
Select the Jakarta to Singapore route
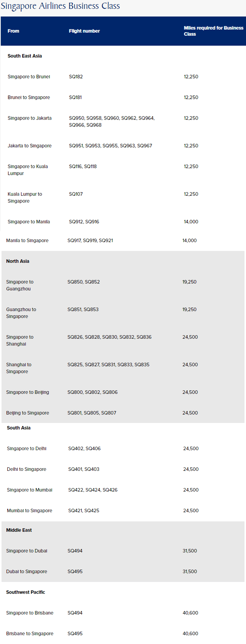pos(30,146)
